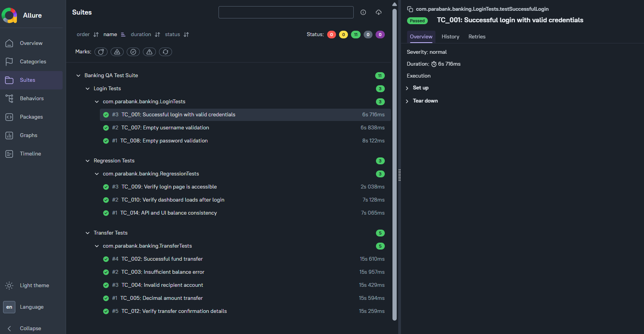Image resolution: width=644 pixels, height=334 pixels.
Task: Select the Overview tab of test details
Action: point(421,36)
